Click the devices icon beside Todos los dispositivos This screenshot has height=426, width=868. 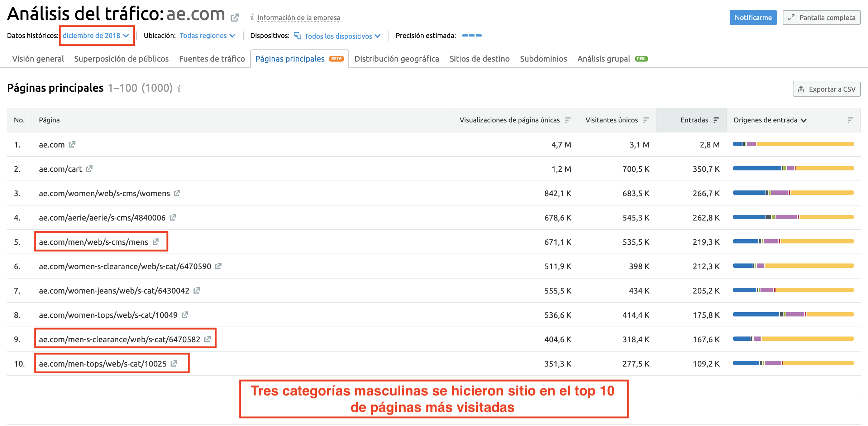pyautogui.click(x=297, y=36)
